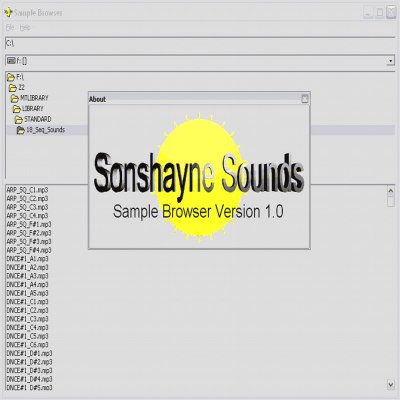Image resolution: width=400 pixels, height=400 pixels.
Task: Click the MTLIBRARY folder icon
Action: click(15, 99)
